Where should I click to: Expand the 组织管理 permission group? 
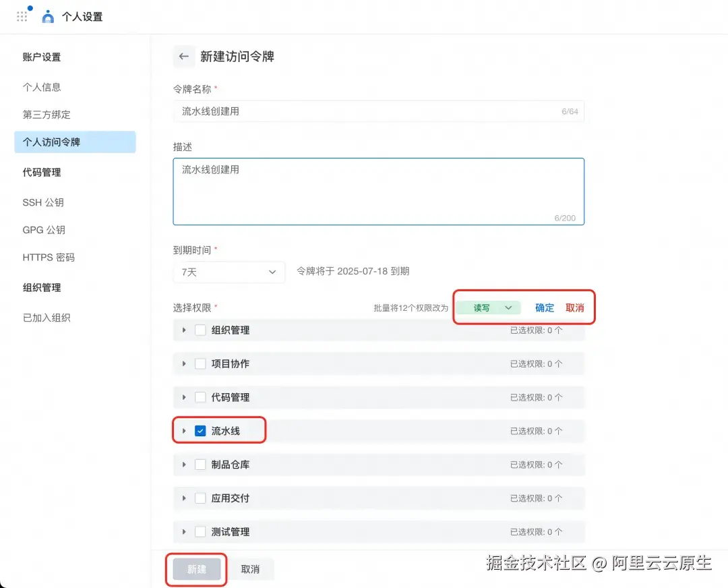click(x=184, y=330)
